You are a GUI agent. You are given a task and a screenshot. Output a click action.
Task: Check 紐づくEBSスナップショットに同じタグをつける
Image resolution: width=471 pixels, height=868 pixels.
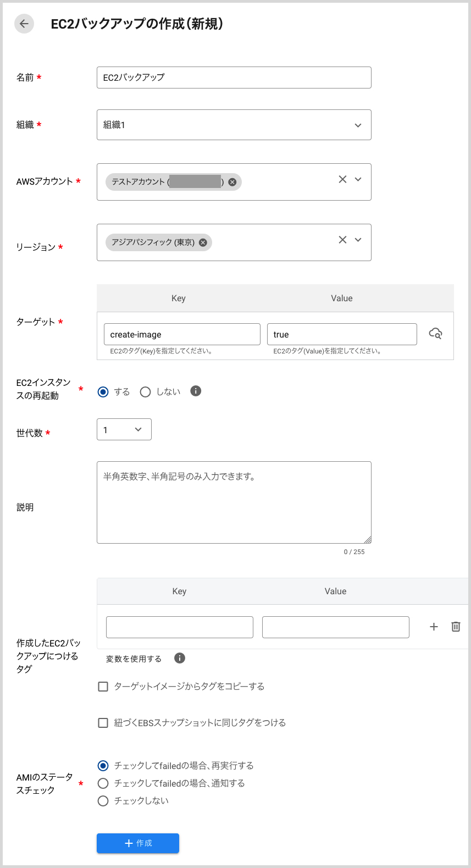pyautogui.click(x=103, y=723)
